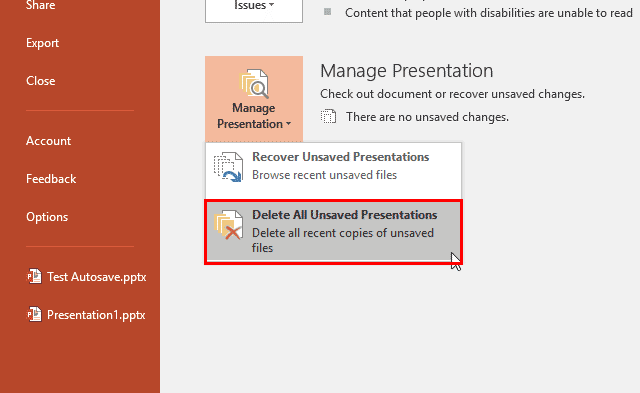Select Recover Unsaved Presentations
The width and height of the screenshot is (640, 393).
[x=333, y=171]
